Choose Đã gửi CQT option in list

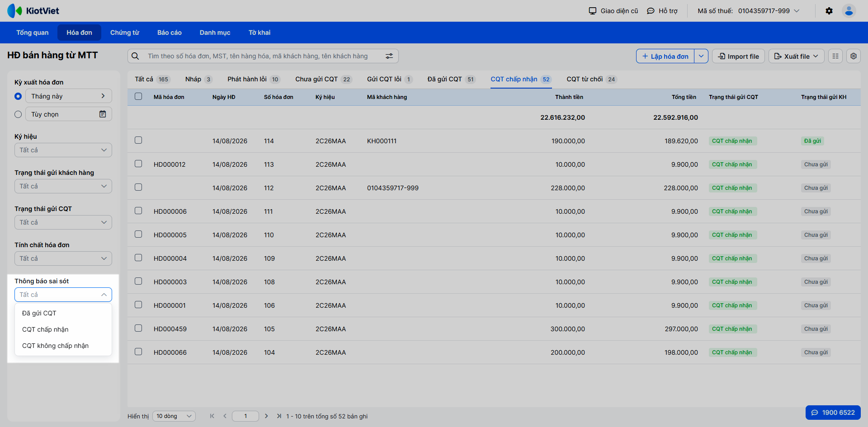coord(63,313)
